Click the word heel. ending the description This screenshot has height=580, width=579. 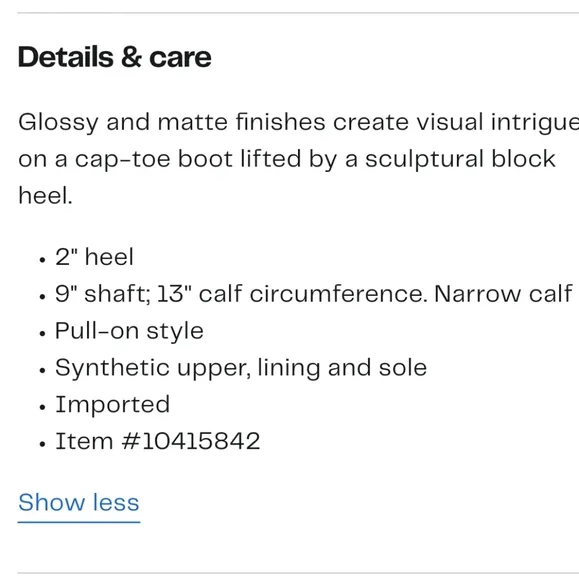point(45,195)
